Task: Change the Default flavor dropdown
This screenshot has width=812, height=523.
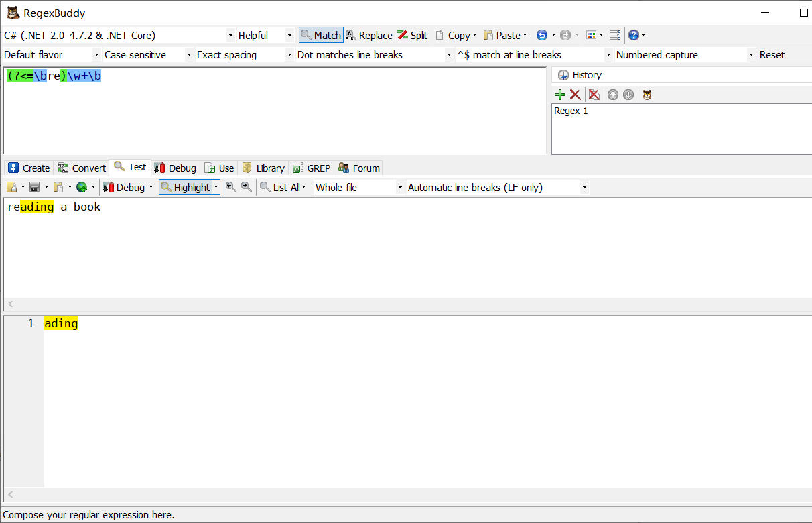Action: (x=52, y=54)
